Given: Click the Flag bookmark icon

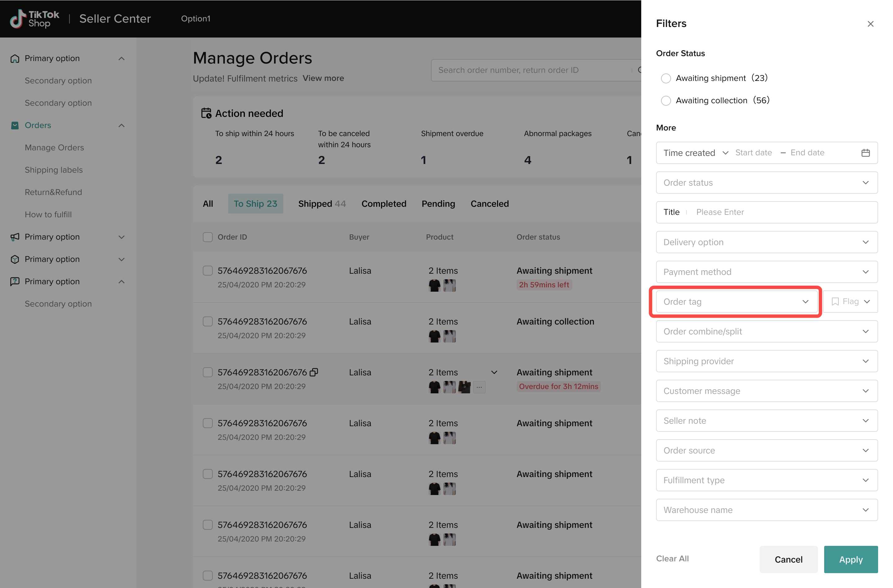Looking at the screenshot, I should click(835, 302).
